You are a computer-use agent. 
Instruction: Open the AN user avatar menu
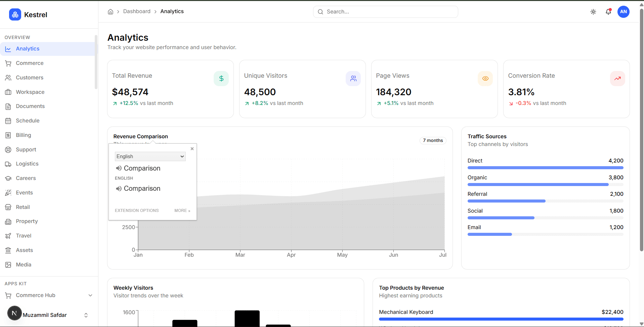tap(624, 12)
